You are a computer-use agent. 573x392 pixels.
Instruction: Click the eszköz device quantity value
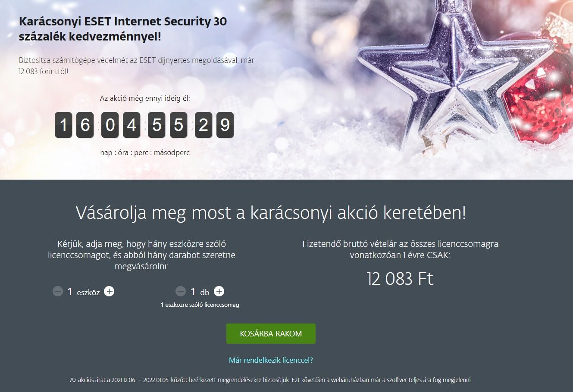[x=70, y=292]
